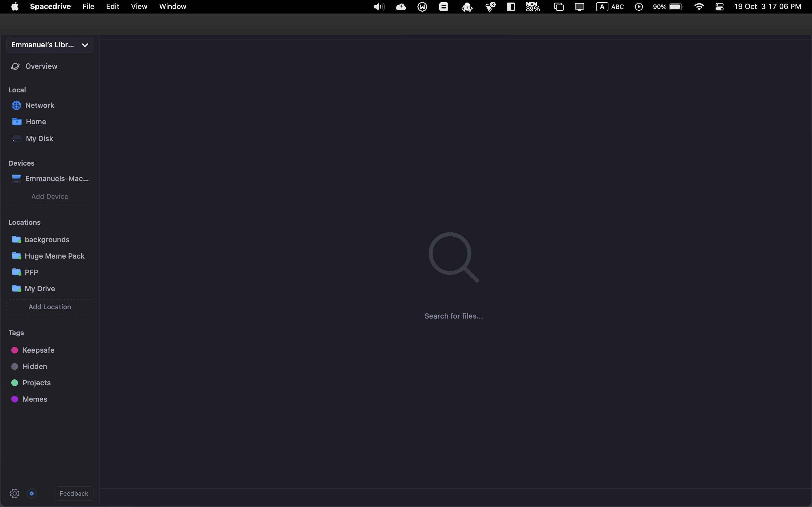The height and width of the screenshot is (507, 812).
Task: Open the Huge Meme Pack folder
Action: [55, 255]
